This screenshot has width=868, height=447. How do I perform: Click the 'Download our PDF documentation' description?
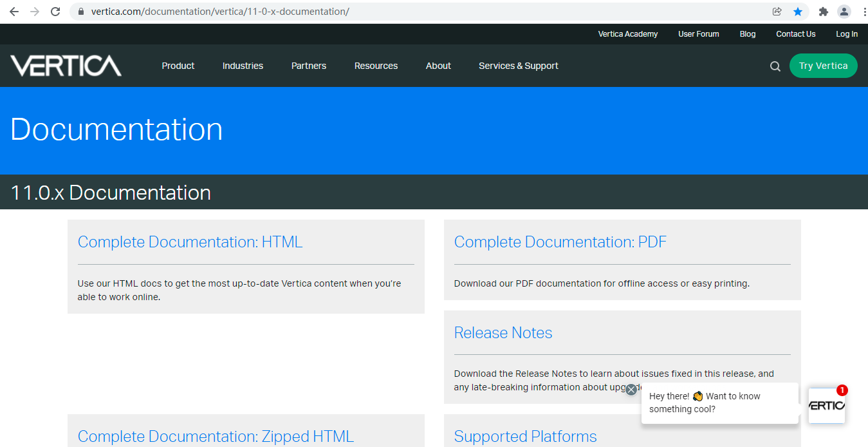(x=602, y=283)
